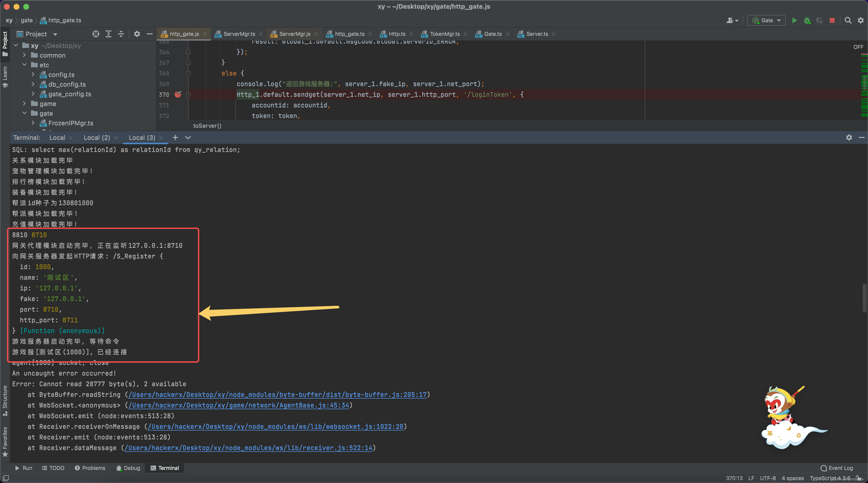868x483 pixels.
Task: Collapse all in Project panel
Action: [x=121, y=34]
